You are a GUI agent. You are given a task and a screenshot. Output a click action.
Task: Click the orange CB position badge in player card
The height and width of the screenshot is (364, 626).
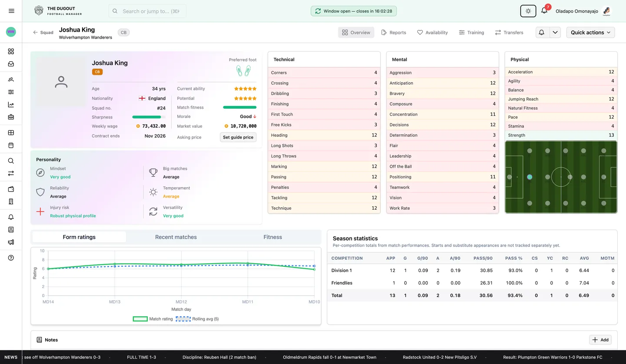point(97,72)
